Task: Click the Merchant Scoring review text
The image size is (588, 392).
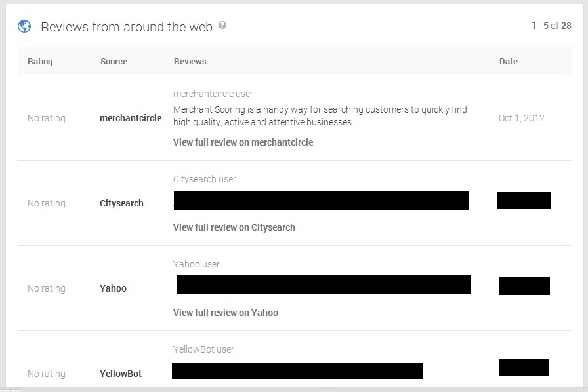Action: click(320, 115)
